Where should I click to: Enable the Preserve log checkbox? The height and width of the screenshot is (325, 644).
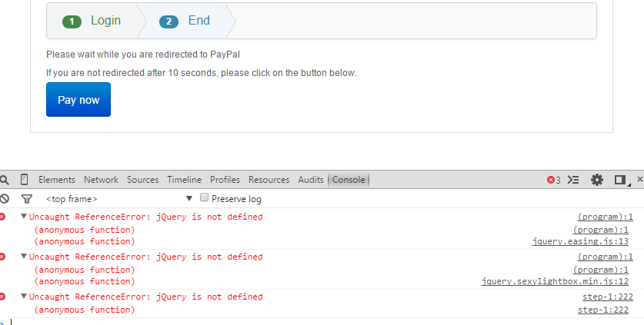pos(204,197)
